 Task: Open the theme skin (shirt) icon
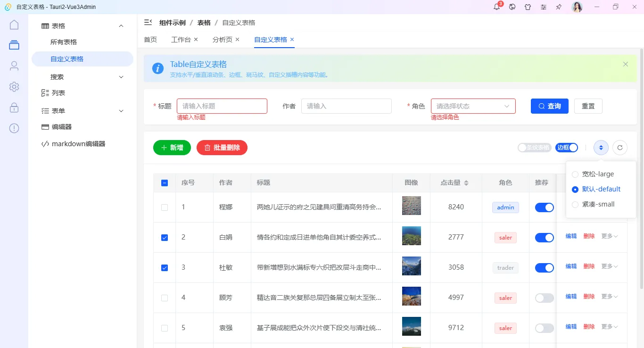click(x=528, y=7)
